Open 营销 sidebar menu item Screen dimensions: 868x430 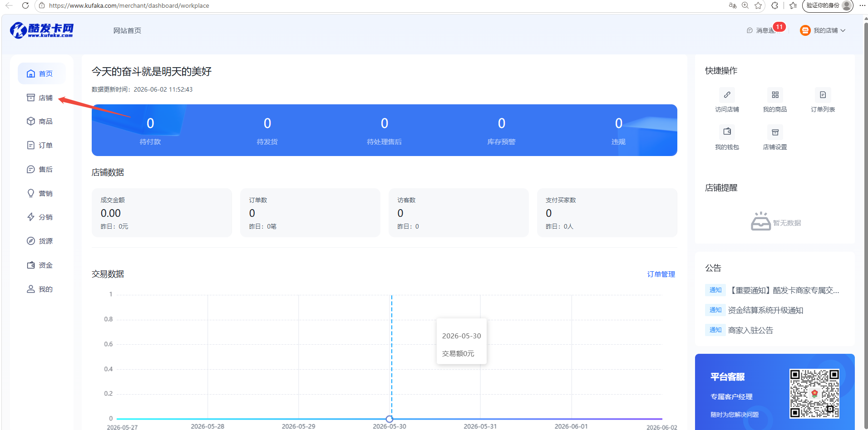point(39,193)
